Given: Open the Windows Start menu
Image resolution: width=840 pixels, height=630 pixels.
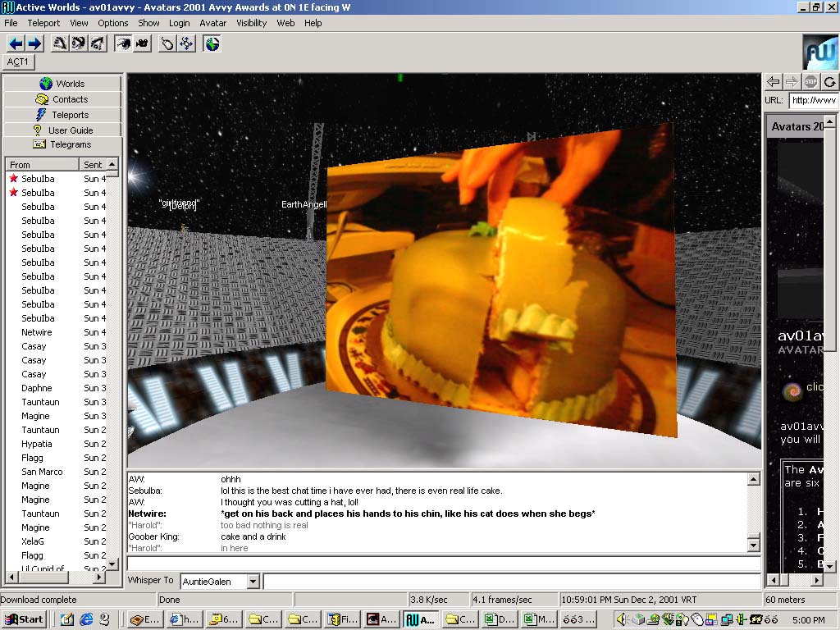Looking at the screenshot, I should tap(24, 619).
